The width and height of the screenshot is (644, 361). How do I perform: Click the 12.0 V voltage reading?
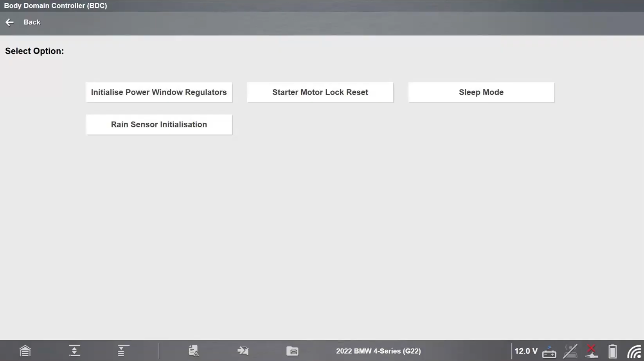526,351
